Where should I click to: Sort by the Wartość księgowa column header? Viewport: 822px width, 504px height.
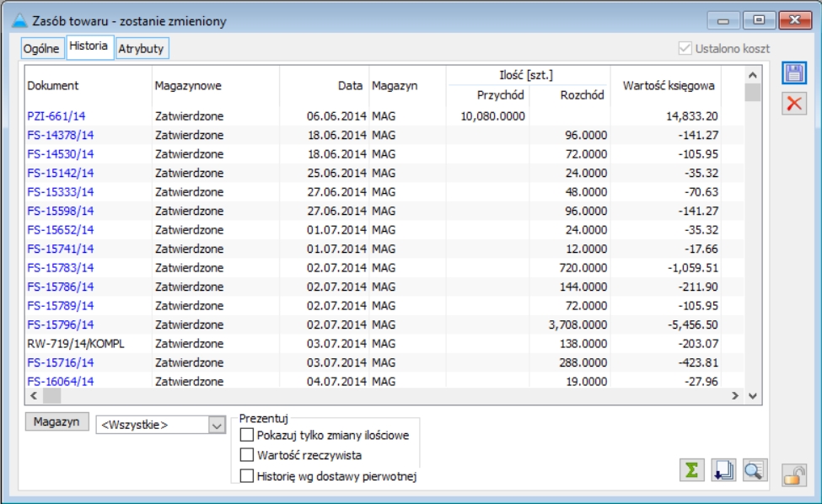[668, 86]
